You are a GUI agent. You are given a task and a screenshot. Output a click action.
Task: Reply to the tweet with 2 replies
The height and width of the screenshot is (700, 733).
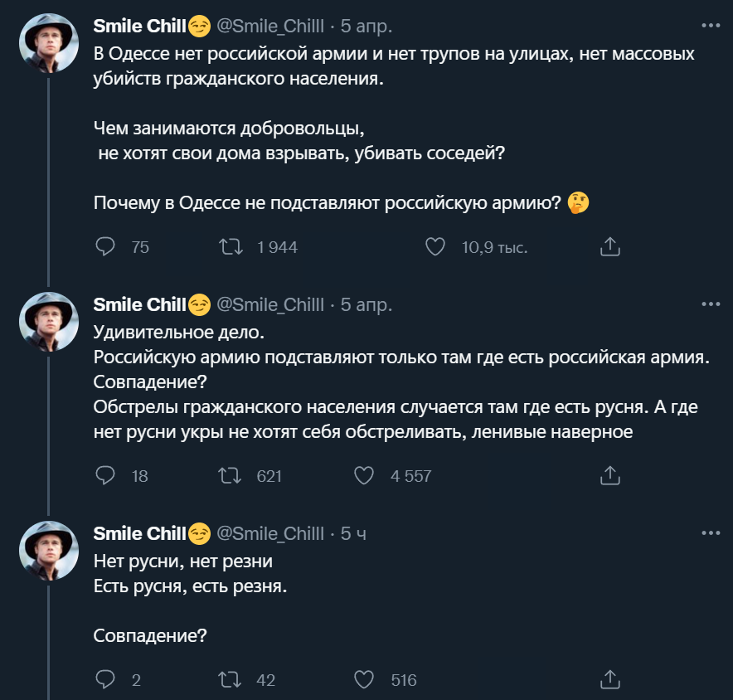[x=105, y=679]
